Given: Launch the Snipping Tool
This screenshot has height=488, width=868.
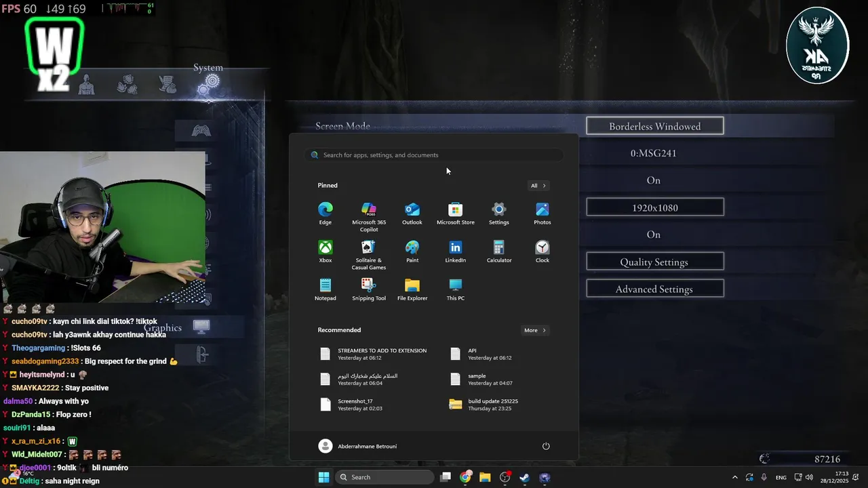Looking at the screenshot, I should (369, 289).
